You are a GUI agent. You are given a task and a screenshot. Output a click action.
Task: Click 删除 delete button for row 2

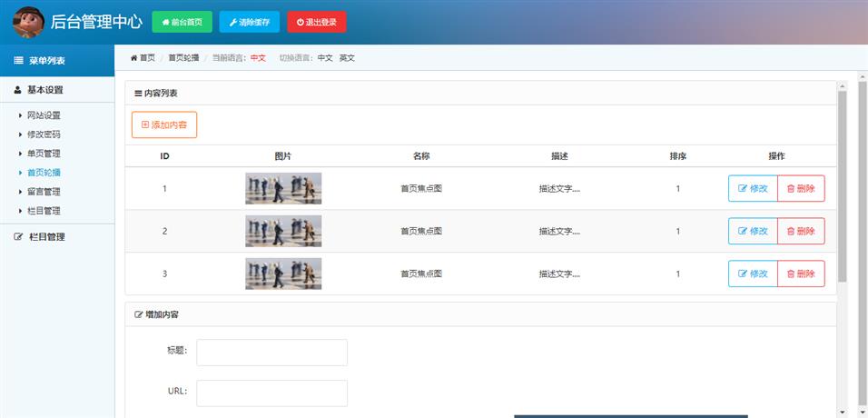tap(801, 231)
